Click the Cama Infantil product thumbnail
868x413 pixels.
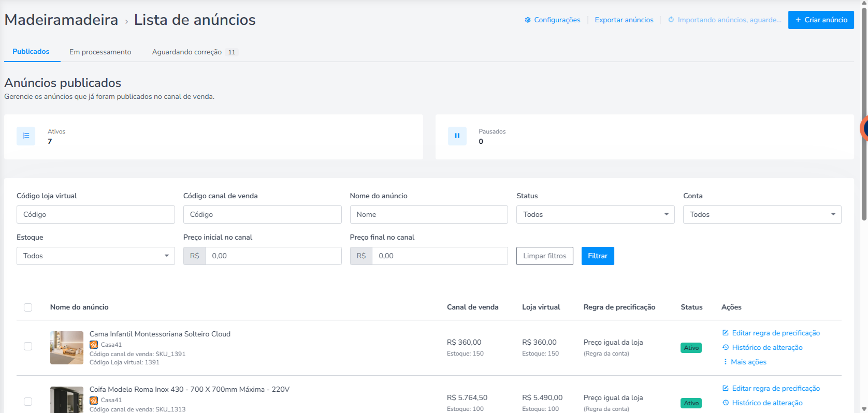click(67, 348)
